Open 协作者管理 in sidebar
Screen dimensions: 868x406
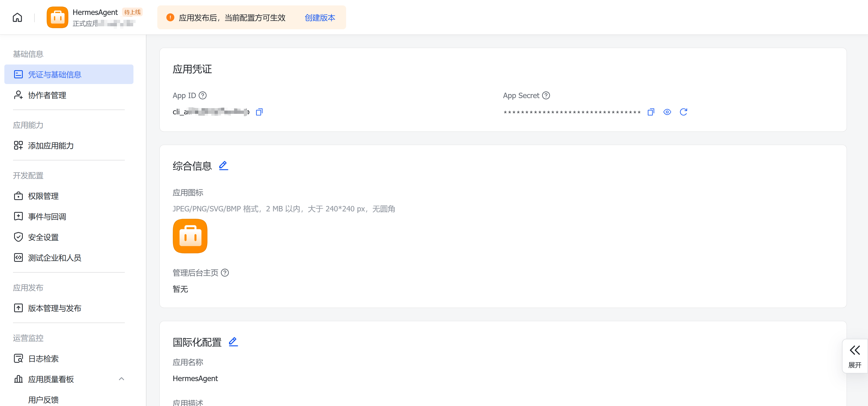click(x=69, y=95)
